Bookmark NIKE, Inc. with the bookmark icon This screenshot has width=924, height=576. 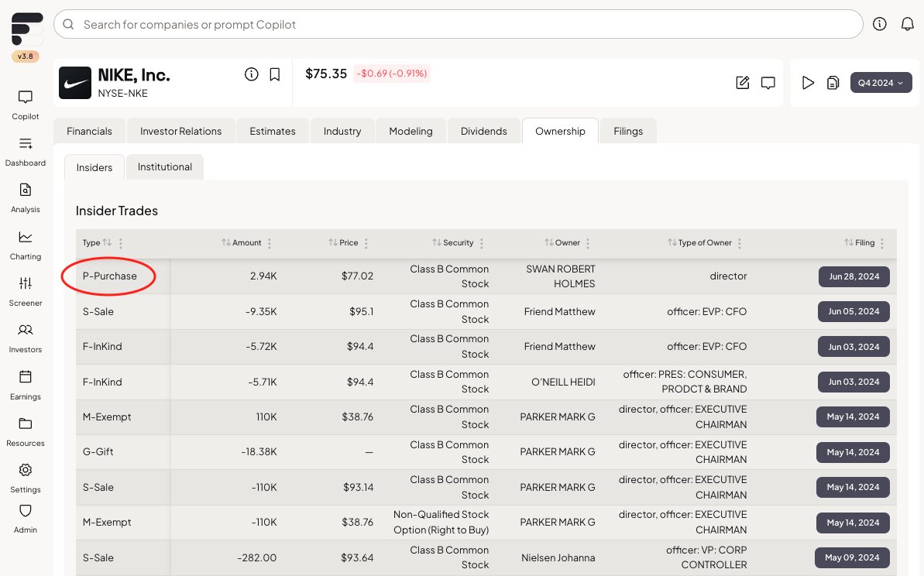click(275, 74)
